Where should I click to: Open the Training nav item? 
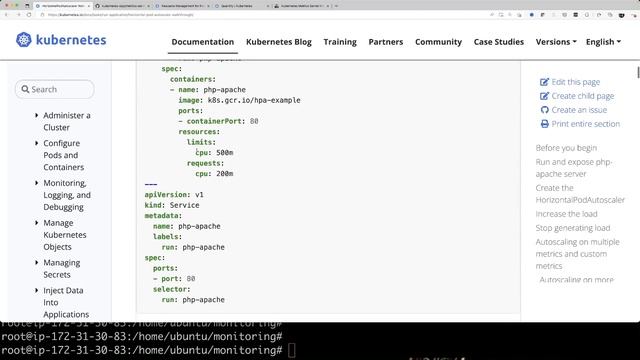pyautogui.click(x=340, y=42)
